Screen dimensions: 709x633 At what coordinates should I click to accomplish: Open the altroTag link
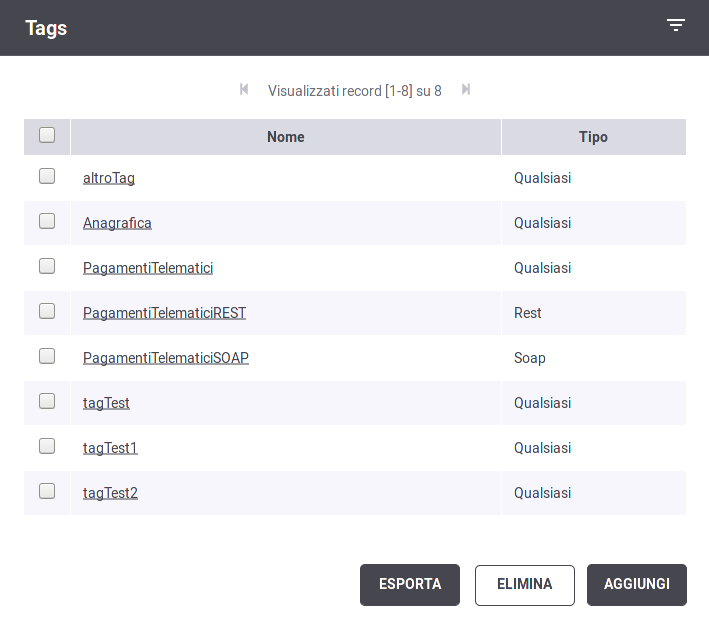coord(109,178)
